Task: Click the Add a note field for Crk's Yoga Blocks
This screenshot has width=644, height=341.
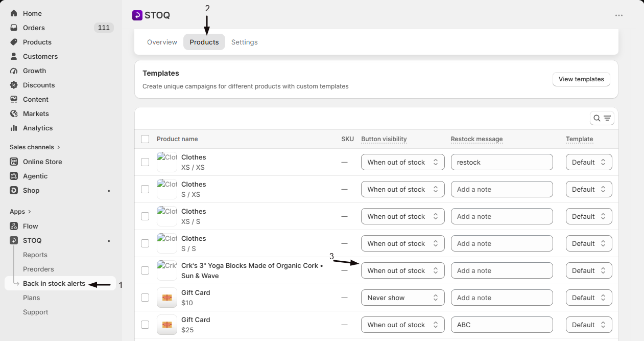Action: (502, 270)
